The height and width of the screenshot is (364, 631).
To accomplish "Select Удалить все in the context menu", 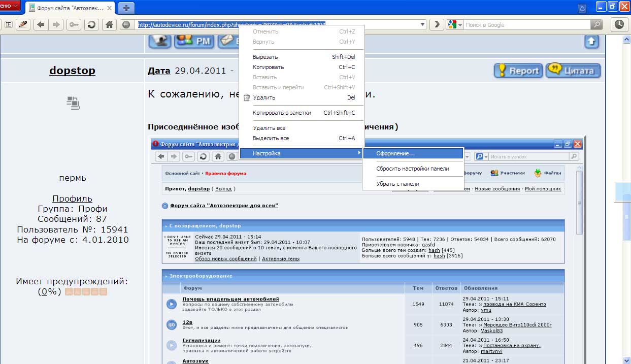I will (301, 128).
